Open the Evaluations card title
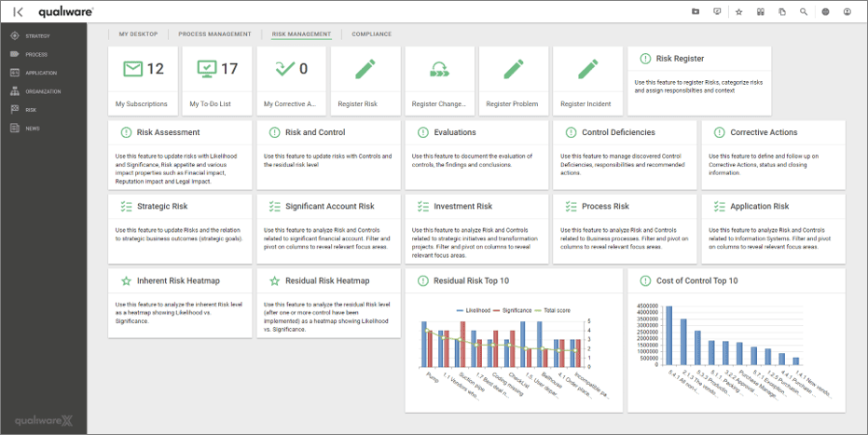The width and height of the screenshot is (868, 435). 454,132
